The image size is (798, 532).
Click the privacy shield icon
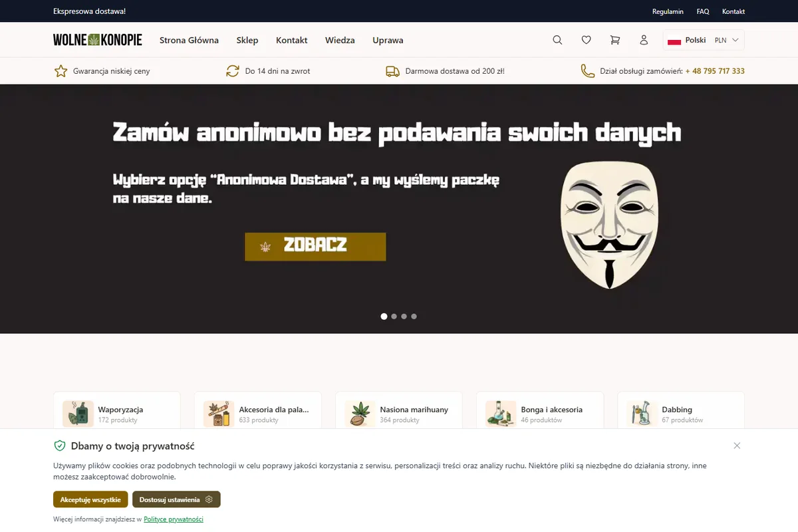pos(59,446)
